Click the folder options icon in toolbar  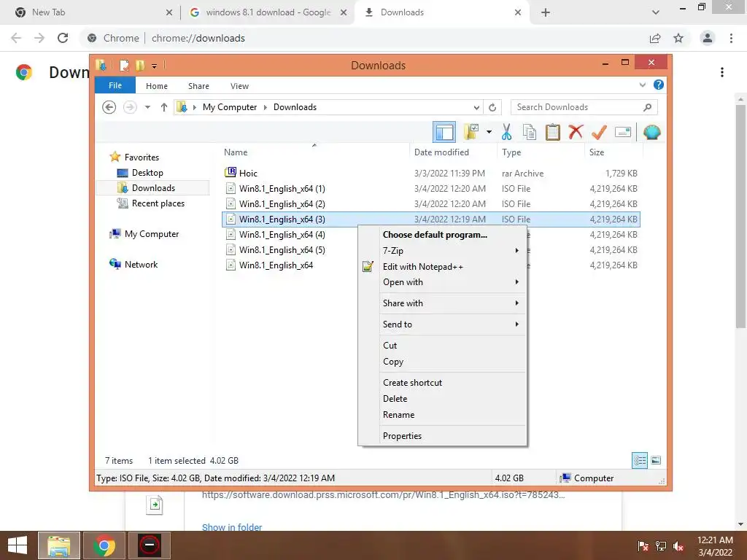tap(471, 132)
